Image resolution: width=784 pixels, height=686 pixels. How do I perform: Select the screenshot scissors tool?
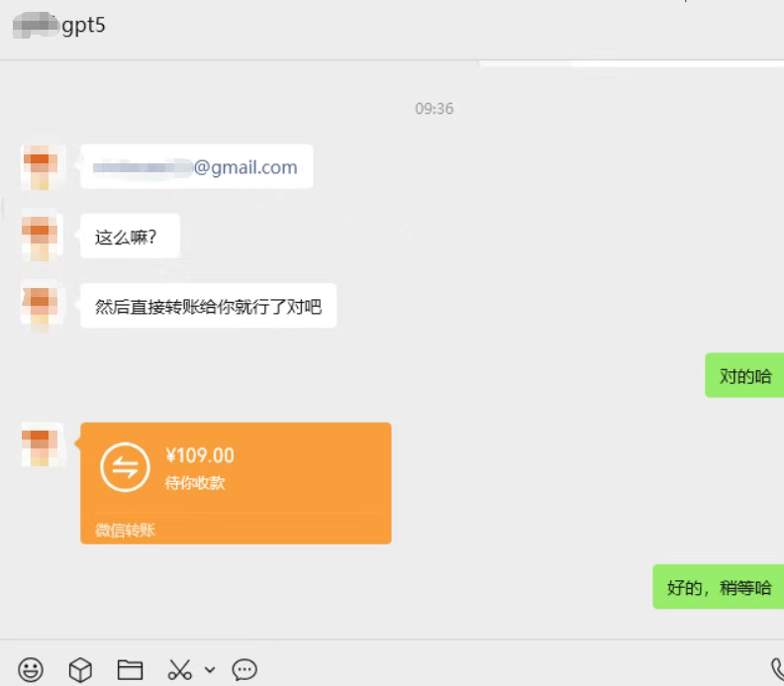click(x=179, y=669)
